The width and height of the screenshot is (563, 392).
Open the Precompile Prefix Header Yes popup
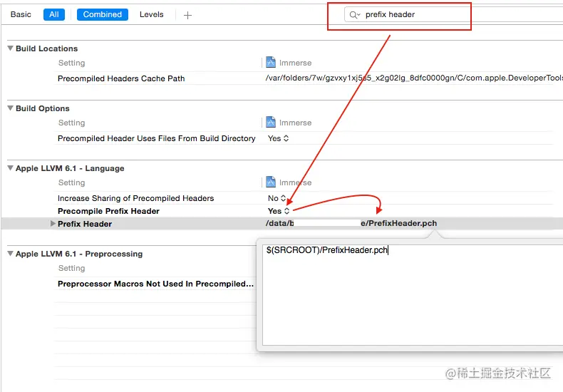[278, 211]
